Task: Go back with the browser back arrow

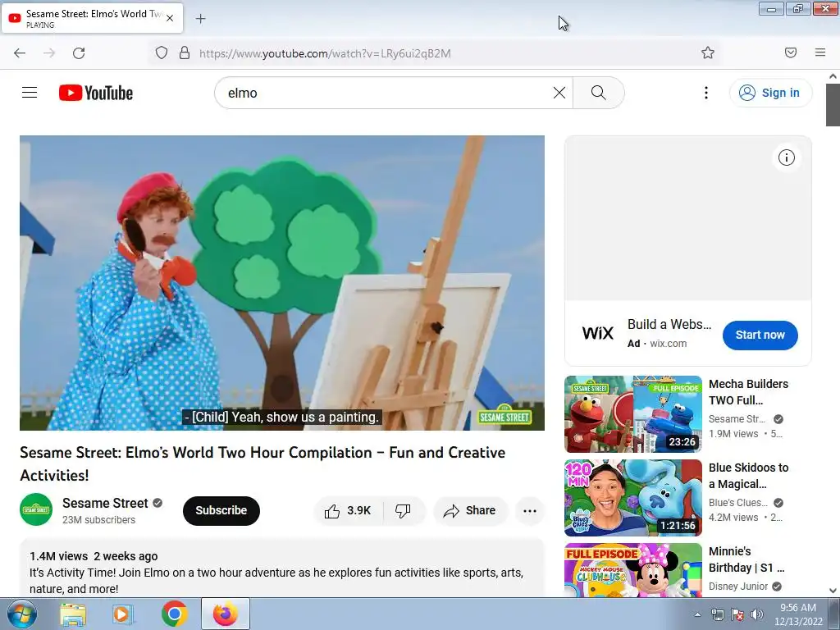Action: coord(20,53)
